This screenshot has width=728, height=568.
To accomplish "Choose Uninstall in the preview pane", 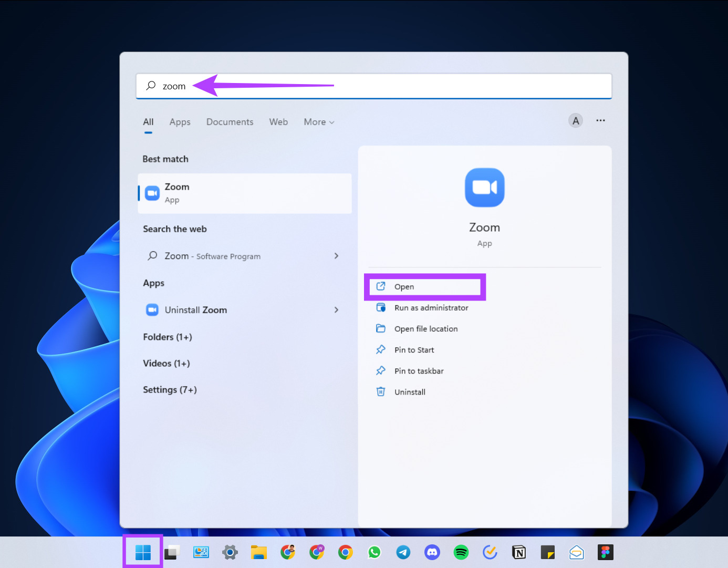I will pyautogui.click(x=410, y=392).
